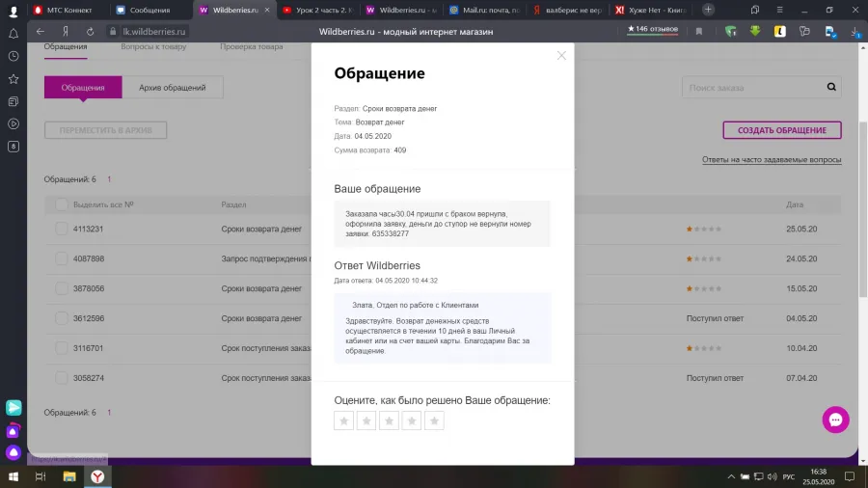Open Yandex Browser taskbar icon

click(97, 476)
